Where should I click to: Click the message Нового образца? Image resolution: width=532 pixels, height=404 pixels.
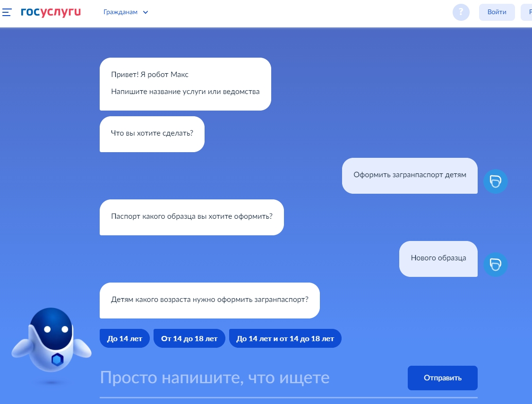pyautogui.click(x=438, y=259)
